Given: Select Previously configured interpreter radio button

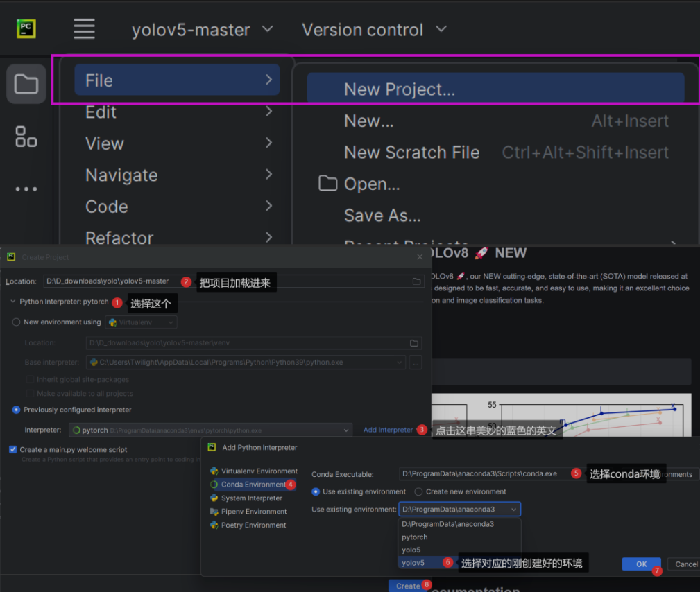Looking at the screenshot, I should point(16,410).
